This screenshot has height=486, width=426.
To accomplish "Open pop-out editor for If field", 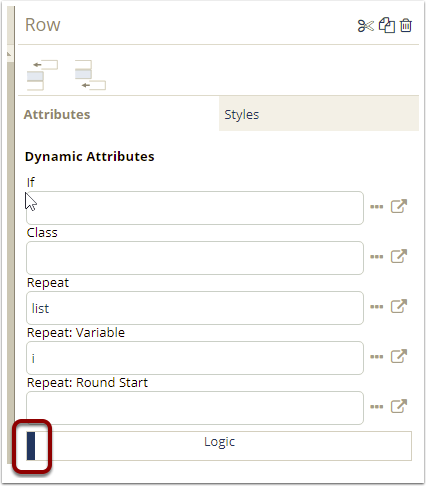I will pyautogui.click(x=399, y=206).
